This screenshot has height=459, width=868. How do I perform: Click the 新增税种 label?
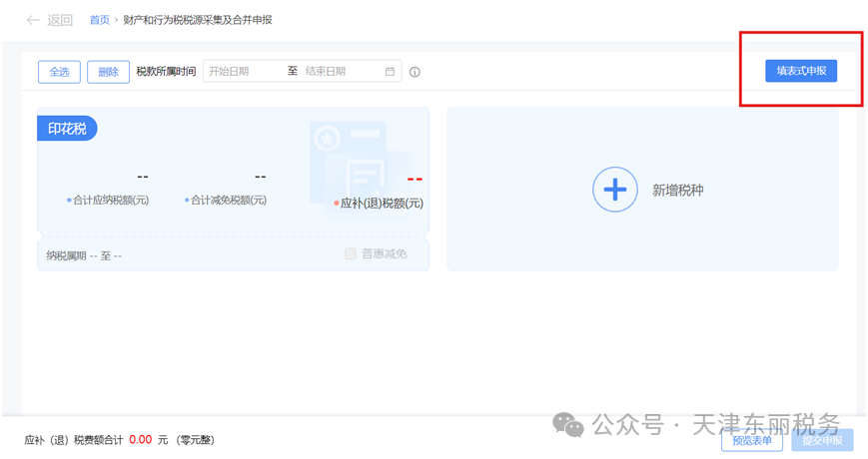(677, 191)
